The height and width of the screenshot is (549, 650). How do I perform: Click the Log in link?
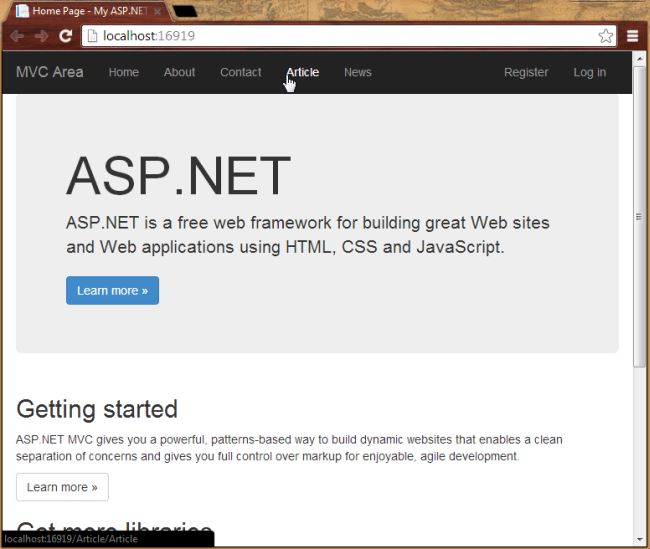(x=589, y=72)
